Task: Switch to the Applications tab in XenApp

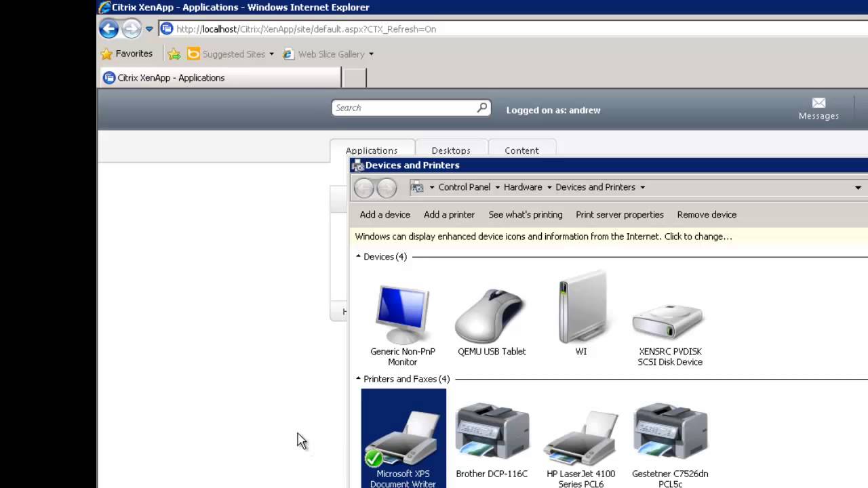Action: [x=372, y=150]
